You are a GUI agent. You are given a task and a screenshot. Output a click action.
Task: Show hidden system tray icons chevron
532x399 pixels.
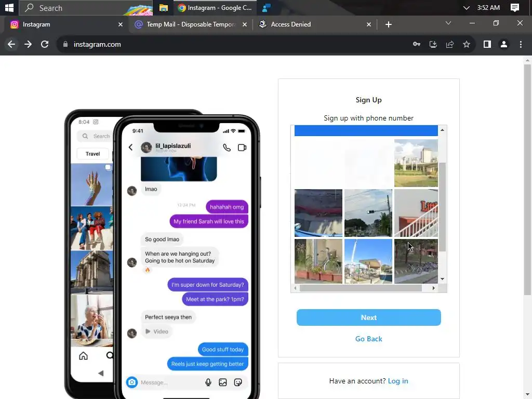point(466,7)
